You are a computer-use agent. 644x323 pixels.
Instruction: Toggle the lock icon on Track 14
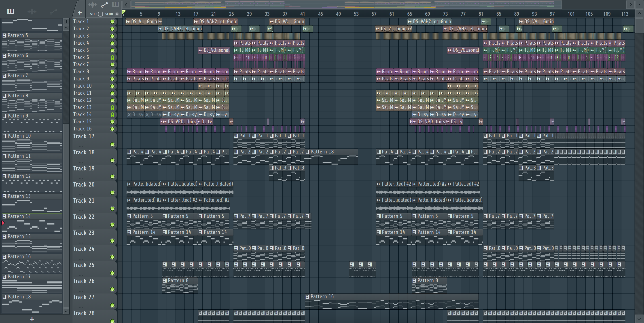tap(112, 115)
